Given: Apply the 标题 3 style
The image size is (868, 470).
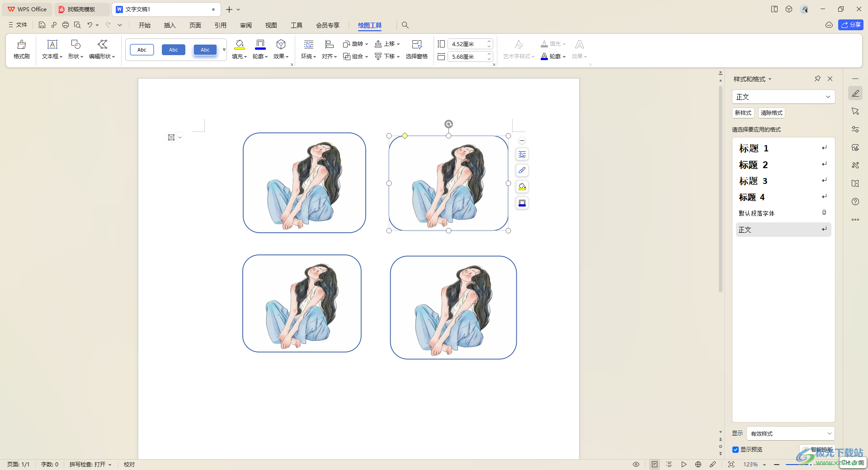Looking at the screenshot, I should [783, 181].
